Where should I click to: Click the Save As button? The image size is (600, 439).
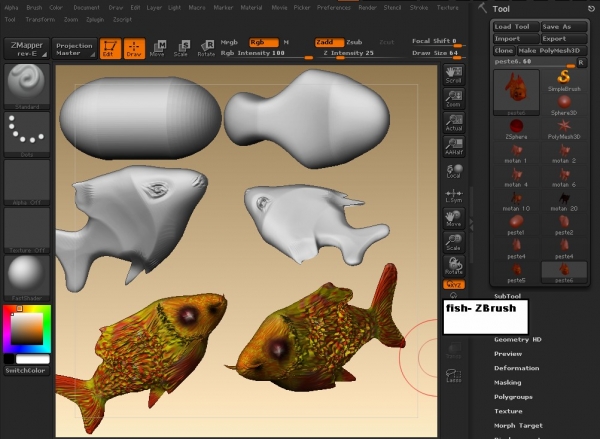[564, 27]
